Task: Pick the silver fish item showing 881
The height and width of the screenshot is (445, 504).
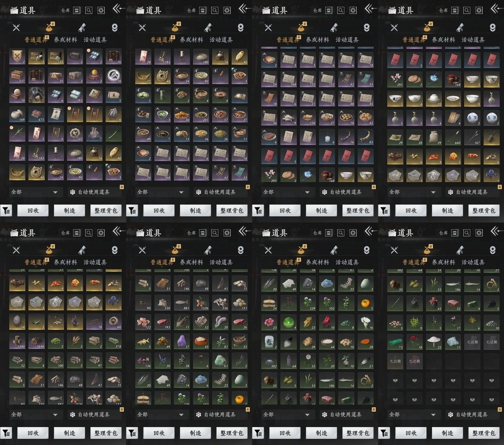Action: pyautogui.click(x=182, y=302)
